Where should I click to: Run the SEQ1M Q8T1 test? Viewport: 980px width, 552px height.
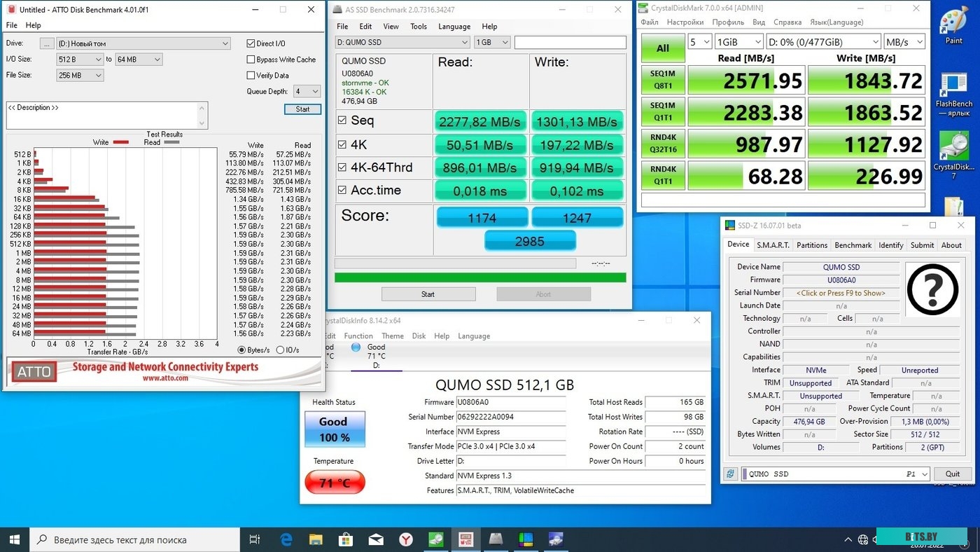click(x=662, y=80)
